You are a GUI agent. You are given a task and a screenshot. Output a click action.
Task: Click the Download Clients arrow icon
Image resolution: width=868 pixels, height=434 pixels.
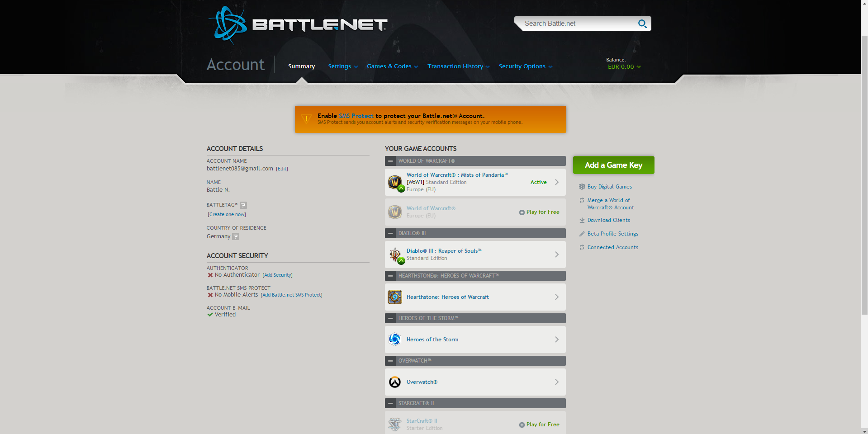pyautogui.click(x=582, y=220)
